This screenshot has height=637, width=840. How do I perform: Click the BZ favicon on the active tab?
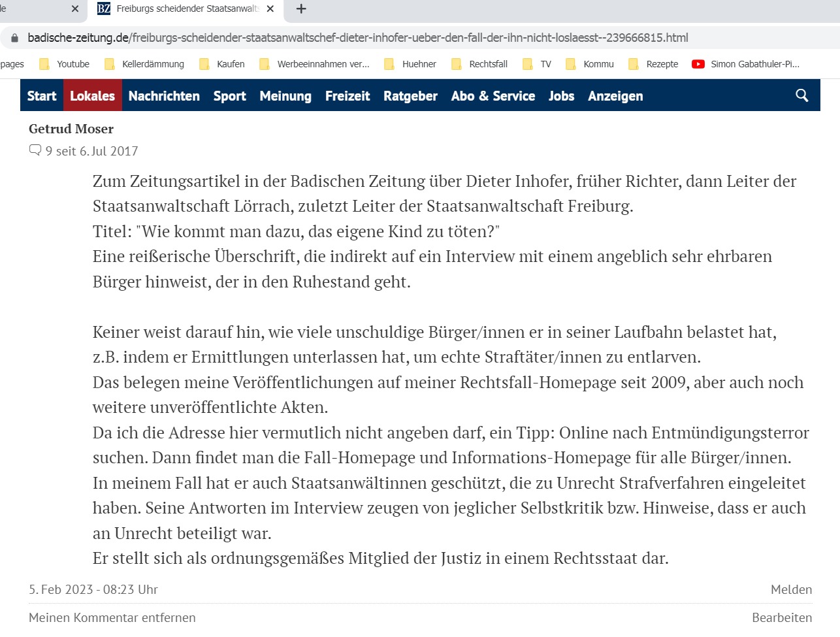click(x=104, y=8)
